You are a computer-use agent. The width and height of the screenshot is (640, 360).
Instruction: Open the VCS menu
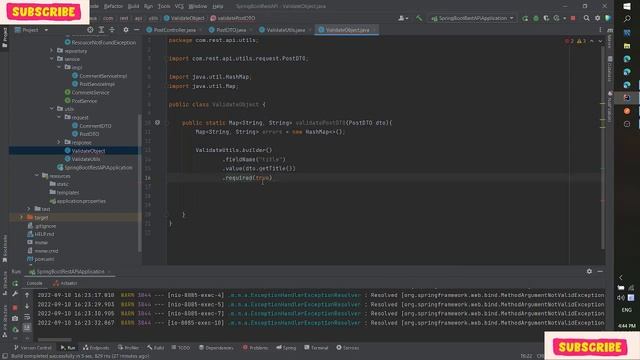pos(179,6)
